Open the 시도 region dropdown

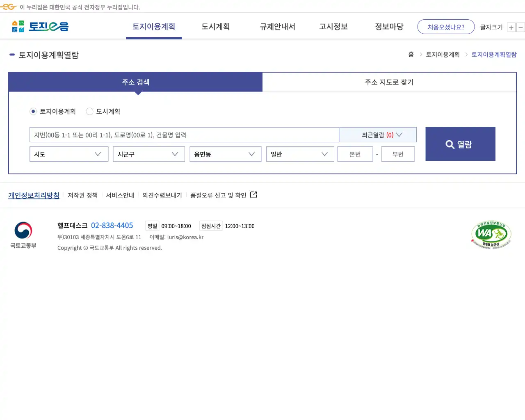tap(68, 154)
